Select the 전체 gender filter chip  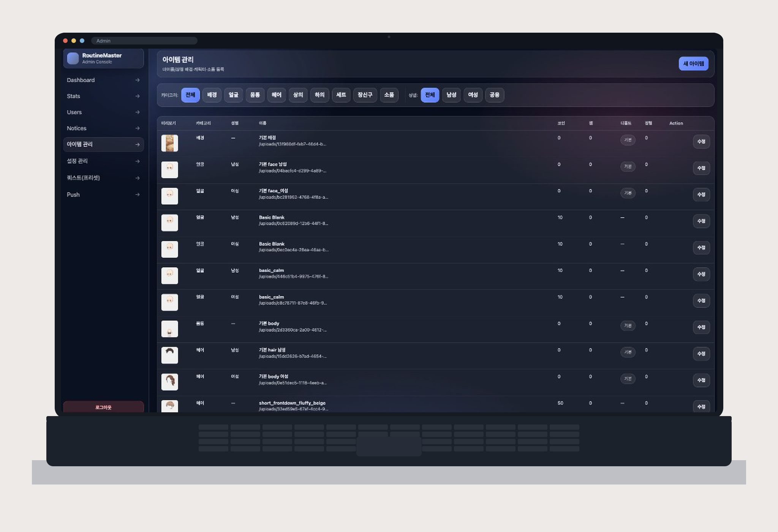pyautogui.click(x=430, y=95)
